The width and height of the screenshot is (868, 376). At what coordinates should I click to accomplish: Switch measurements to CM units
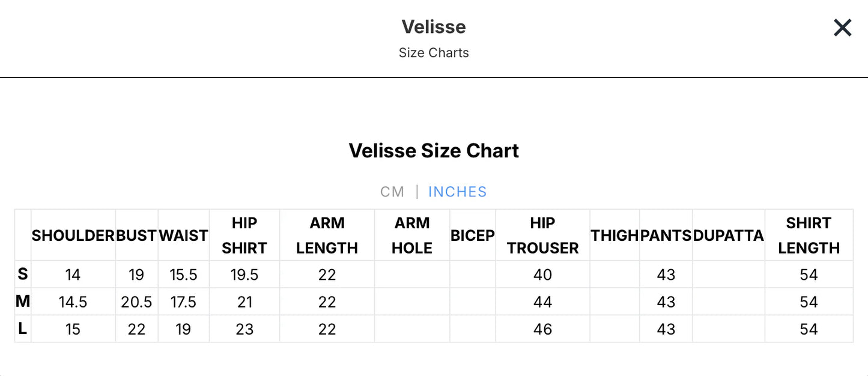tap(393, 191)
